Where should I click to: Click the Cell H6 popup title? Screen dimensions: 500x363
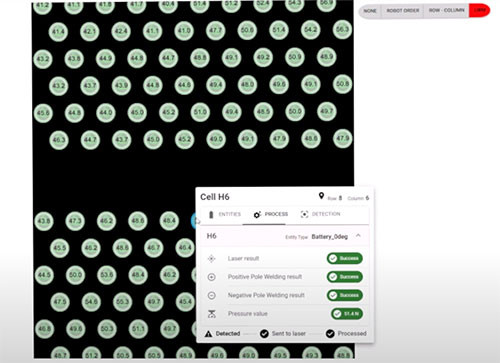(x=215, y=197)
